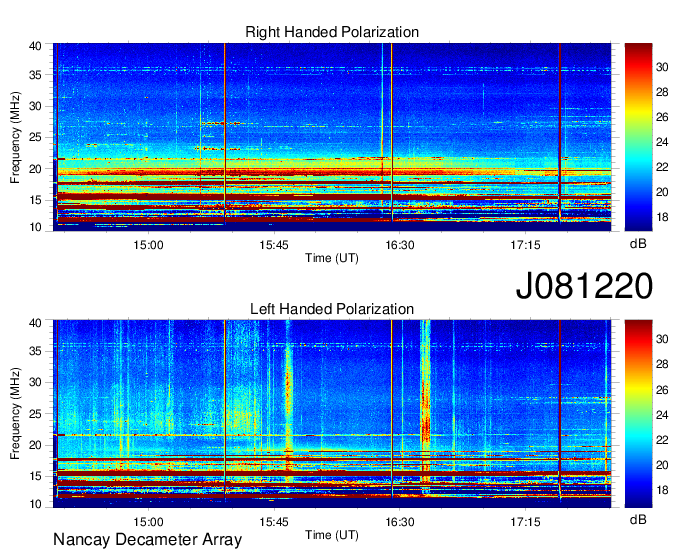The image size is (680, 552).
Task: Click the 35 MHz frequency tick of the right-handed plot
Action: [35, 75]
